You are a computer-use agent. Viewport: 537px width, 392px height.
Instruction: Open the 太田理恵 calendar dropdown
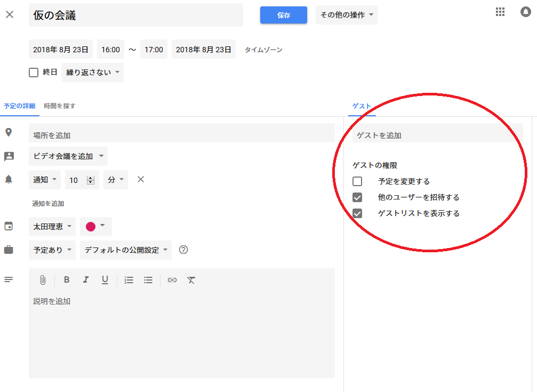pyautogui.click(x=52, y=227)
